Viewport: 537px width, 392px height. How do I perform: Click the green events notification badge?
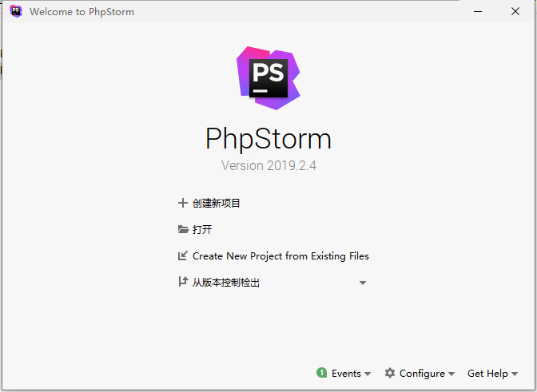[x=321, y=373]
